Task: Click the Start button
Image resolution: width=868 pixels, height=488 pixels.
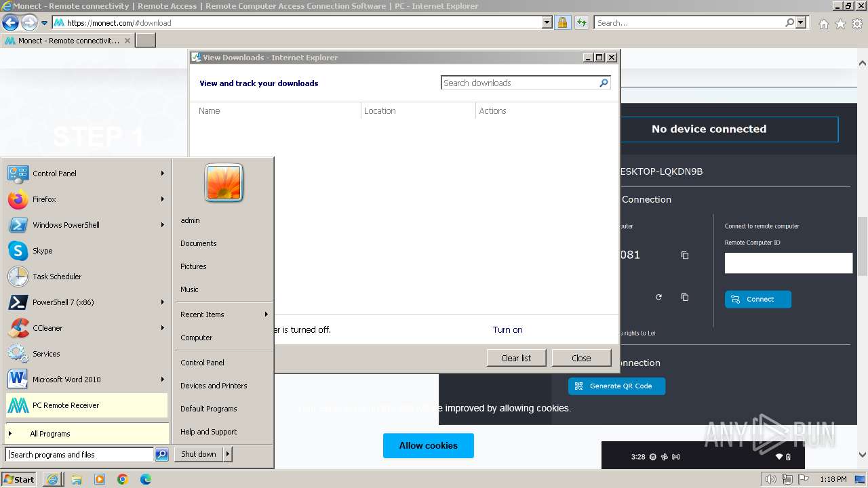Action: tap(19, 479)
